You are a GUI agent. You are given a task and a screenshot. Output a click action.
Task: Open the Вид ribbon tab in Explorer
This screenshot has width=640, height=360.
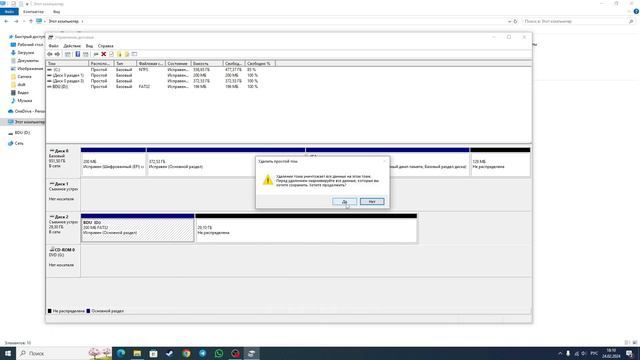pos(56,11)
